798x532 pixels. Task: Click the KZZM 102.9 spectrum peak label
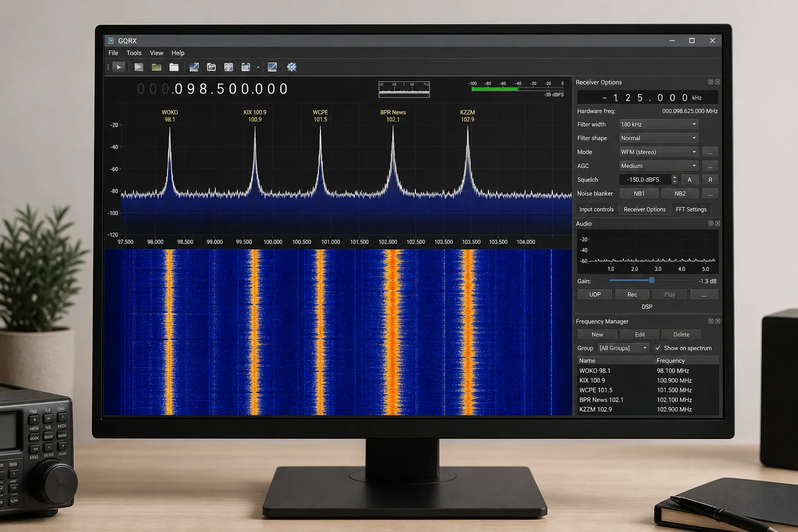point(468,116)
